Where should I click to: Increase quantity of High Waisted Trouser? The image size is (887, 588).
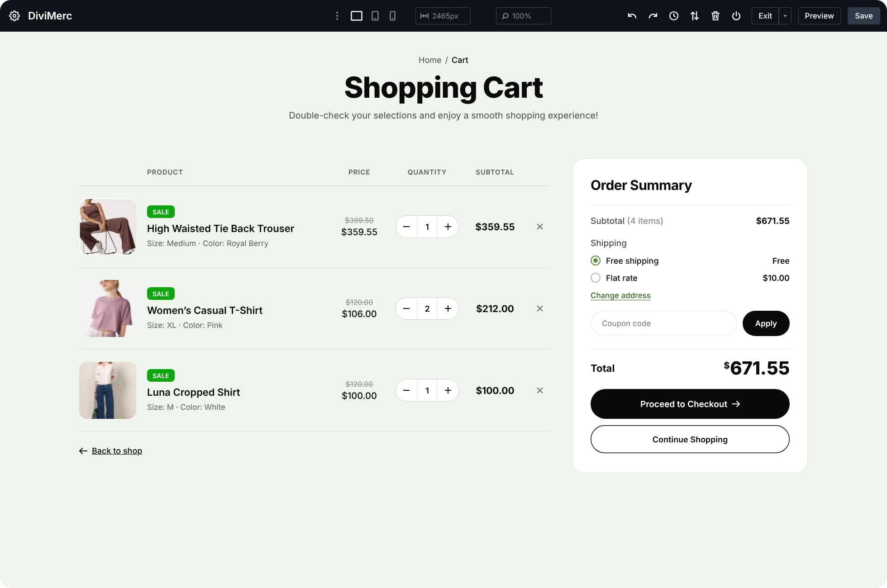(448, 227)
